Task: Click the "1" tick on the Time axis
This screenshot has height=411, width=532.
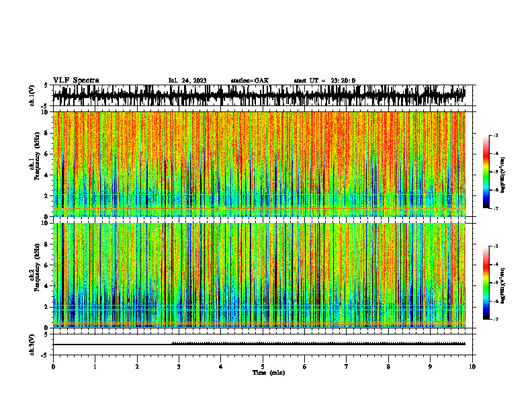Action: point(95,367)
